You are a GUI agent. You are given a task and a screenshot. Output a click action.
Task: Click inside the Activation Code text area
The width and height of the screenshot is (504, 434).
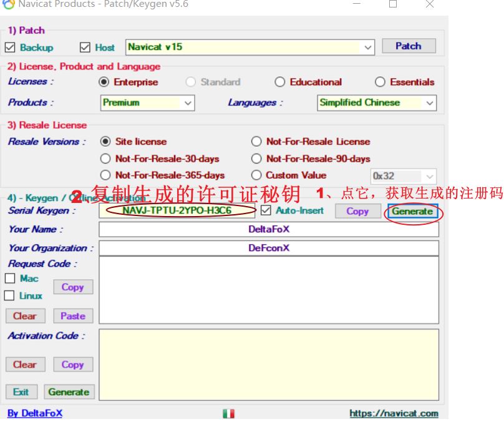[x=269, y=365]
